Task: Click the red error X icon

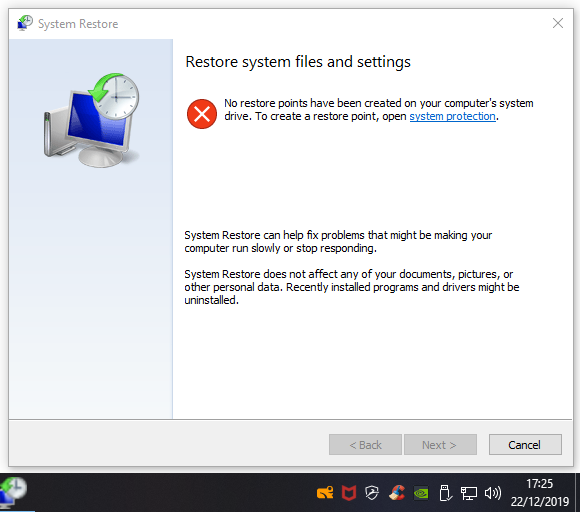Action: (202, 114)
